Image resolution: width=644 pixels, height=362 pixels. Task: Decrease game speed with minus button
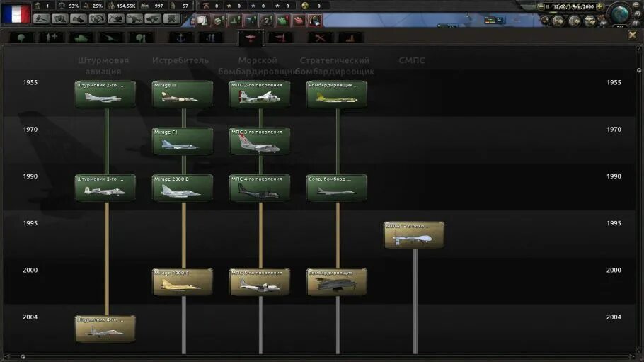pyautogui.click(x=541, y=6)
